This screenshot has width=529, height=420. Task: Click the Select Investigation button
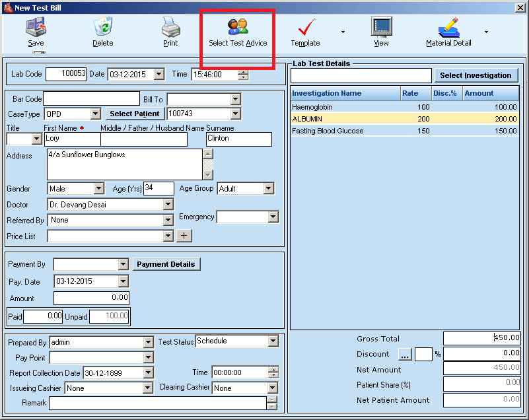pos(476,75)
